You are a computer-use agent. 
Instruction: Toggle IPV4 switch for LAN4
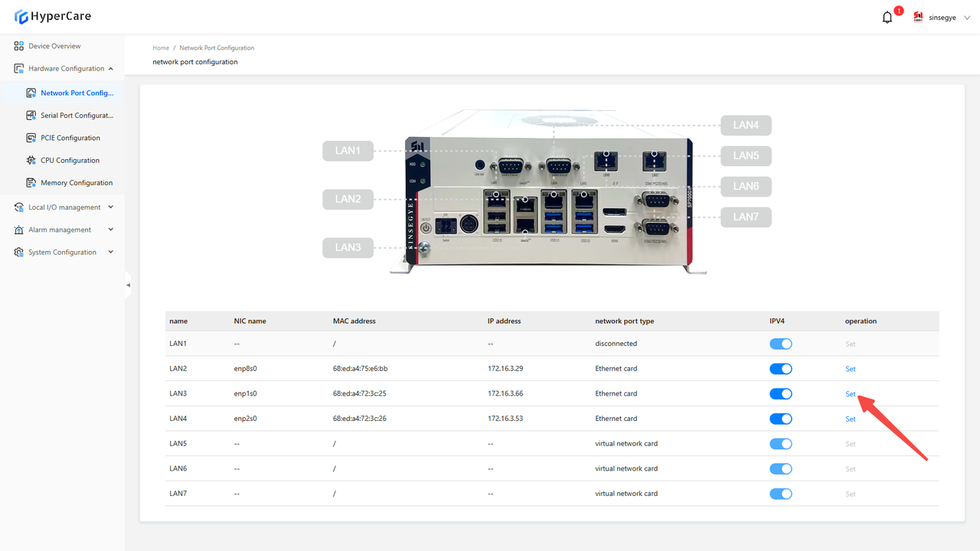click(x=780, y=419)
